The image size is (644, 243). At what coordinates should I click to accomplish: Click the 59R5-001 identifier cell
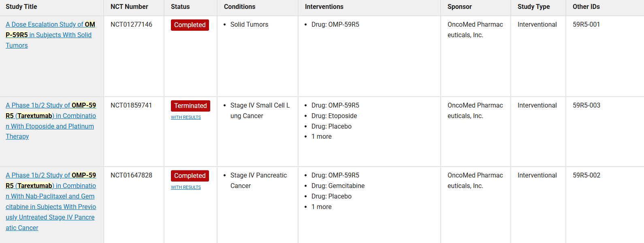point(586,25)
